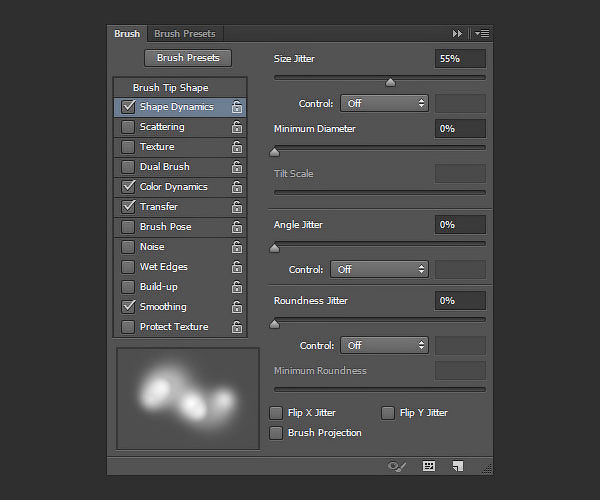Viewport: 600px width, 500px height.
Task: Open the Color Dynamics section label
Action: coord(174,187)
